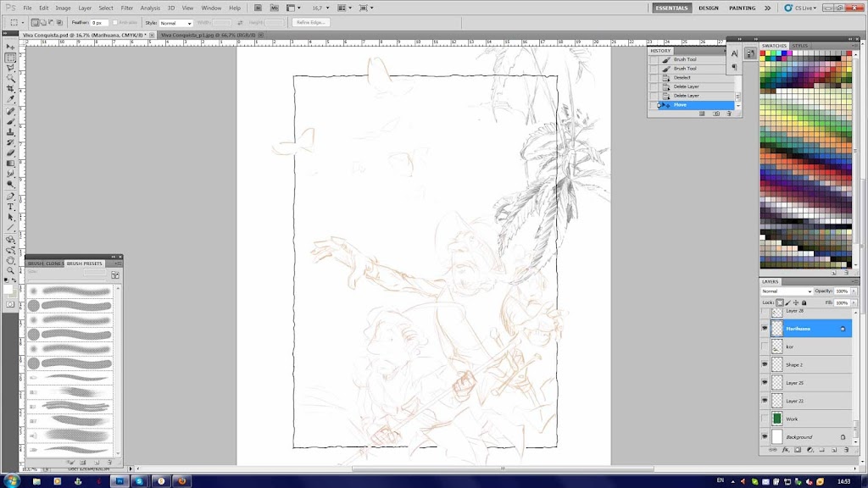Image resolution: width=868 pixels, height=488 pixels.
Task: Hide Layer 25 visibility eye
Action: [765, 382]
